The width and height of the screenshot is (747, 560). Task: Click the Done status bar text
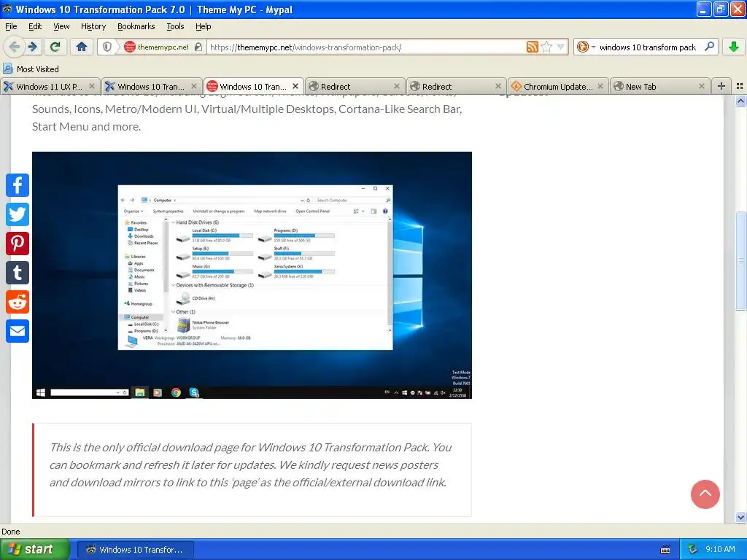(x=11, y=532)
